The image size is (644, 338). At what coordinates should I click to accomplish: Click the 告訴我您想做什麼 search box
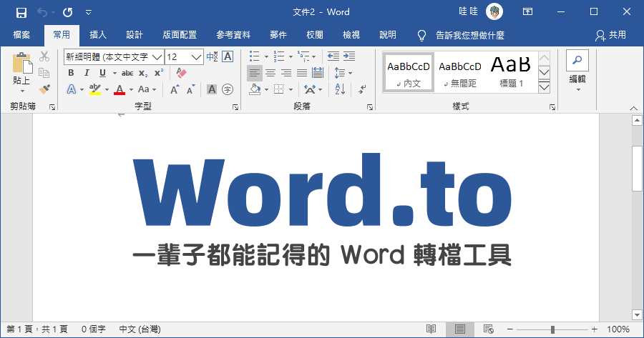470,35
